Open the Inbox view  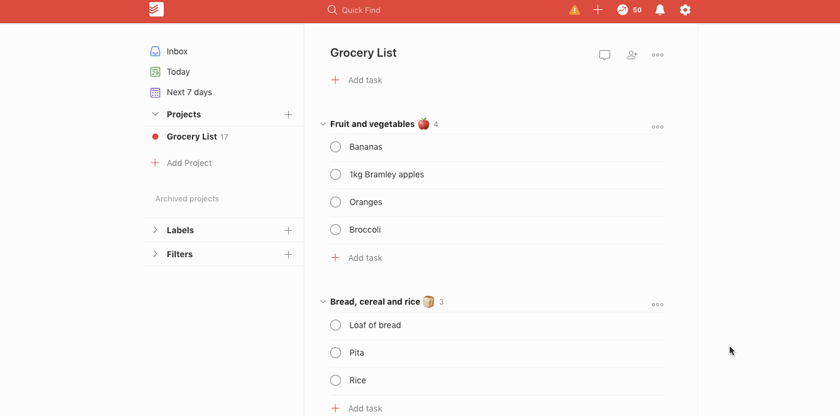177,51
